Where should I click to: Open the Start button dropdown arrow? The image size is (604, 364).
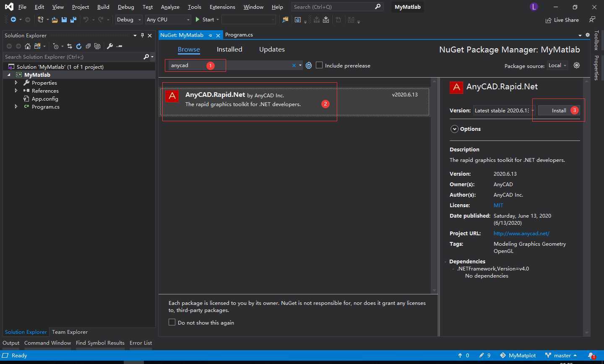[x=218, y=20]
